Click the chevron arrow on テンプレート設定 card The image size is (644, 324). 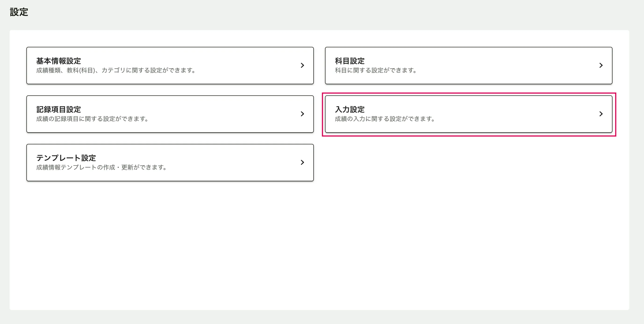302,163
